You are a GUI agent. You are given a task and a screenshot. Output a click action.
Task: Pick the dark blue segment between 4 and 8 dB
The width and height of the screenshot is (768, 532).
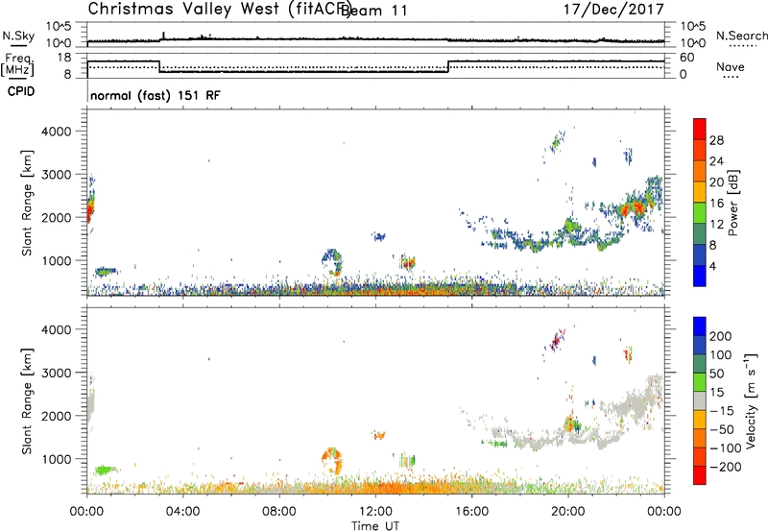coord(700,255)
